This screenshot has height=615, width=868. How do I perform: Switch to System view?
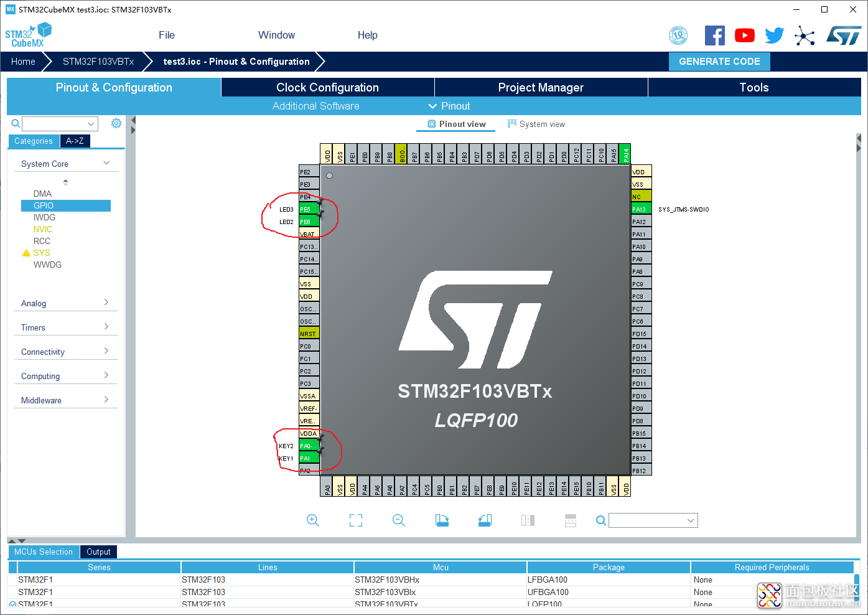coord(536,124)
